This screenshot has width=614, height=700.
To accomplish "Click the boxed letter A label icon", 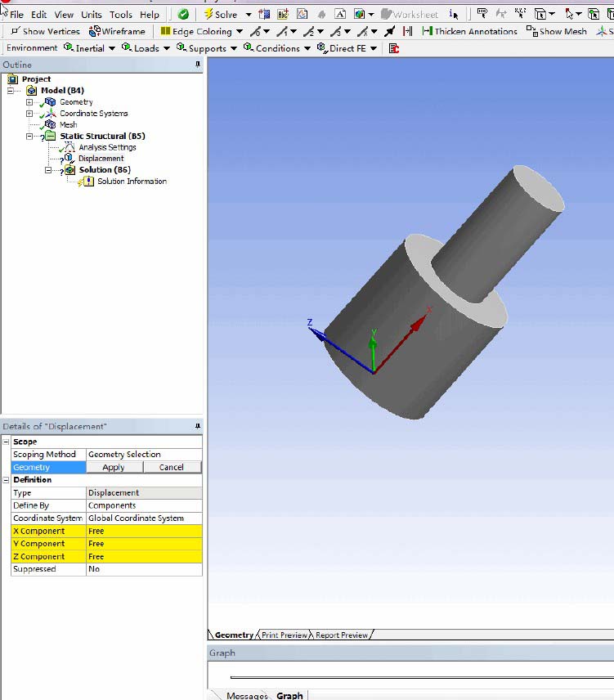I will coord(340,14).
